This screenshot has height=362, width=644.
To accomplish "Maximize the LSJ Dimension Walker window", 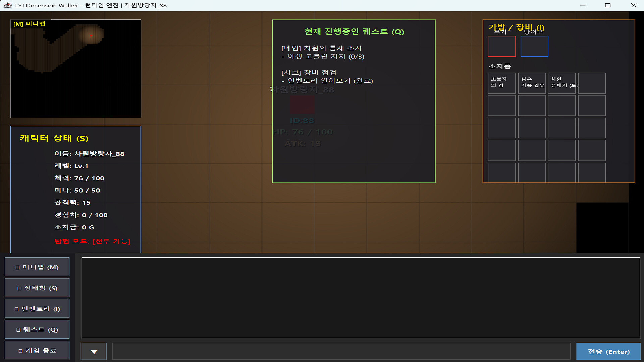I will click(608, 5).
